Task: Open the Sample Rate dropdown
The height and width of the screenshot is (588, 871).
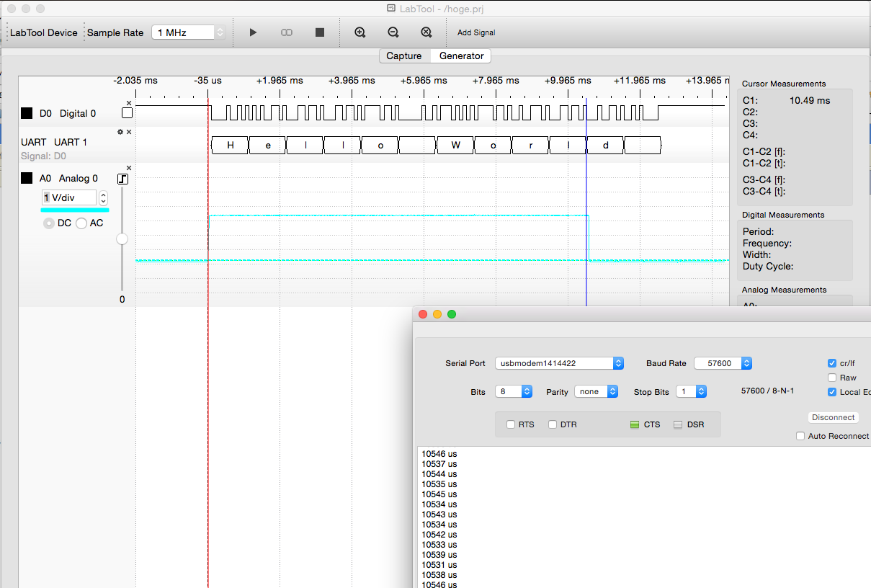Action: point(189,32)
